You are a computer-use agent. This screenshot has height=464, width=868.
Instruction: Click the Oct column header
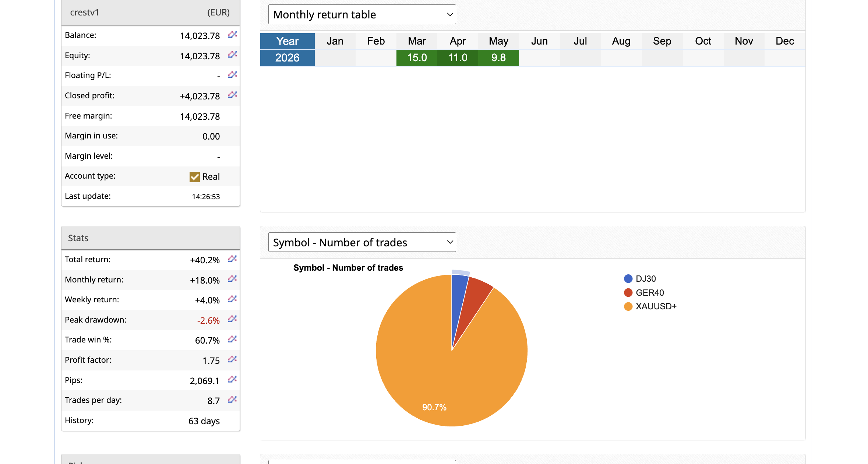(703, 41)
